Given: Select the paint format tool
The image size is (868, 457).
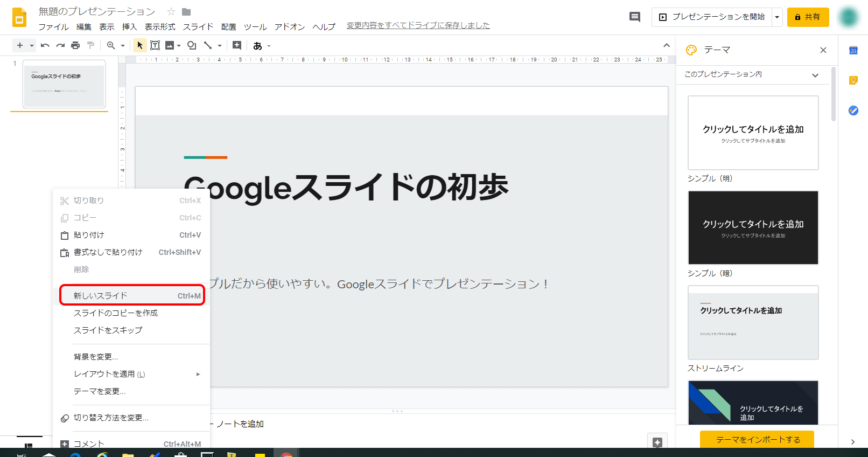Looking at the screenshot, I should (x=90, y=45).
